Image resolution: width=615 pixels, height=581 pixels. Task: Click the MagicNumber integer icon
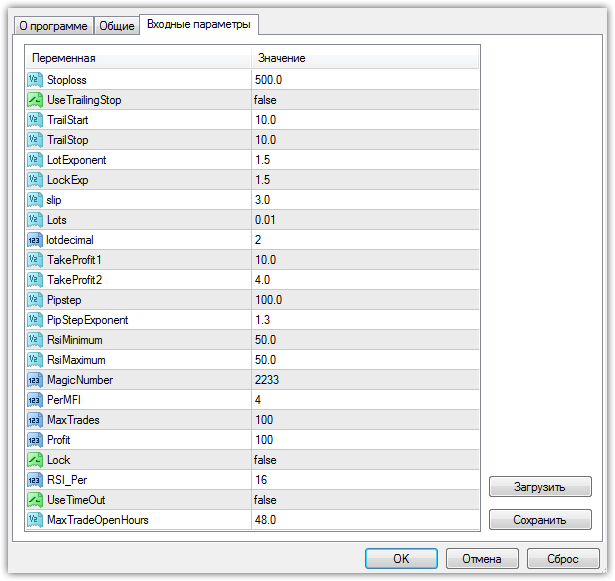click(x=34, y=380)
